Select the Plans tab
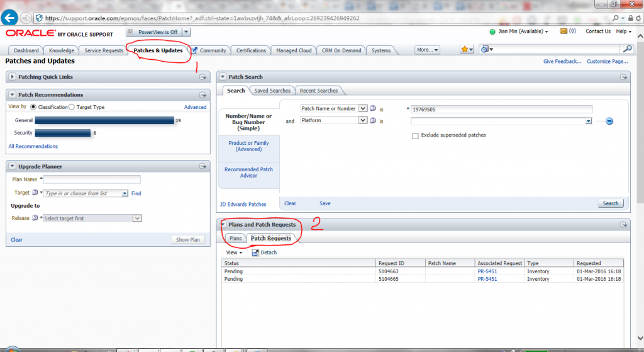 click(x=235, y=239)
